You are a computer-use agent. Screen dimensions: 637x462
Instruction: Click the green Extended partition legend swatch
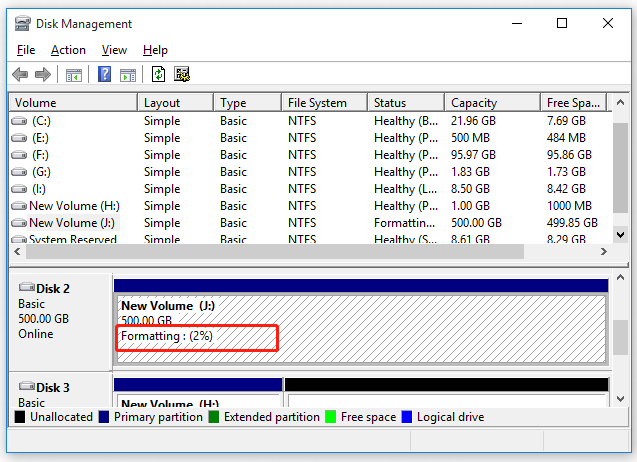coord(214,417)
